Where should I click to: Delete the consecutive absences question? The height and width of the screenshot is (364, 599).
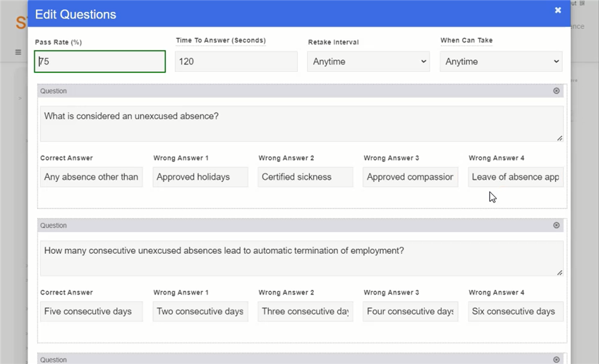(556, 226)
